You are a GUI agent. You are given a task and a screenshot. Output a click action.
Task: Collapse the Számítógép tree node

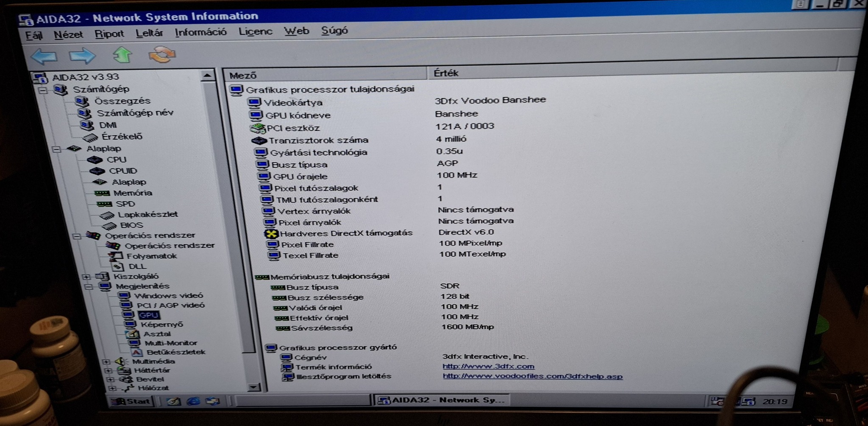[43, 90]
